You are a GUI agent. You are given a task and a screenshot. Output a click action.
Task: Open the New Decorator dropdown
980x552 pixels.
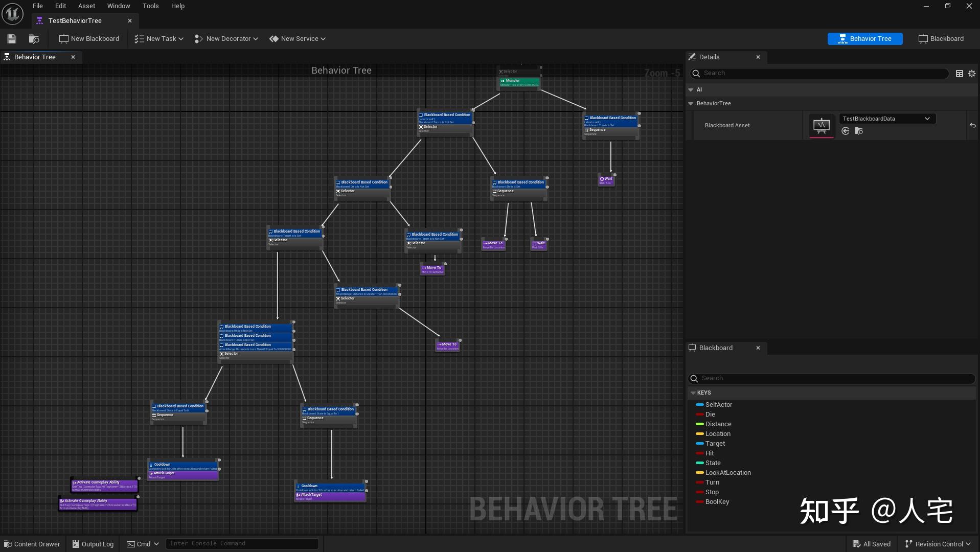(226, 39)
